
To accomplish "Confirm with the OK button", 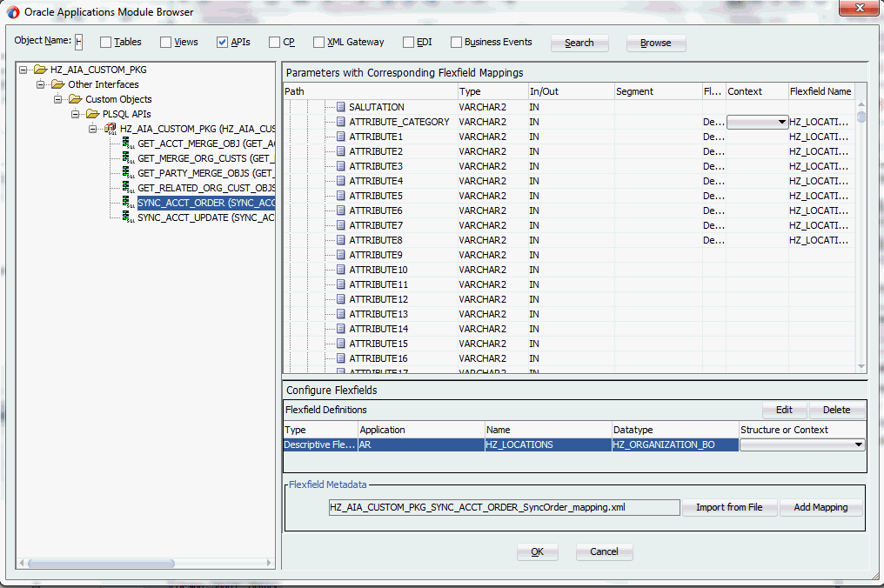I will pos(538,552).
